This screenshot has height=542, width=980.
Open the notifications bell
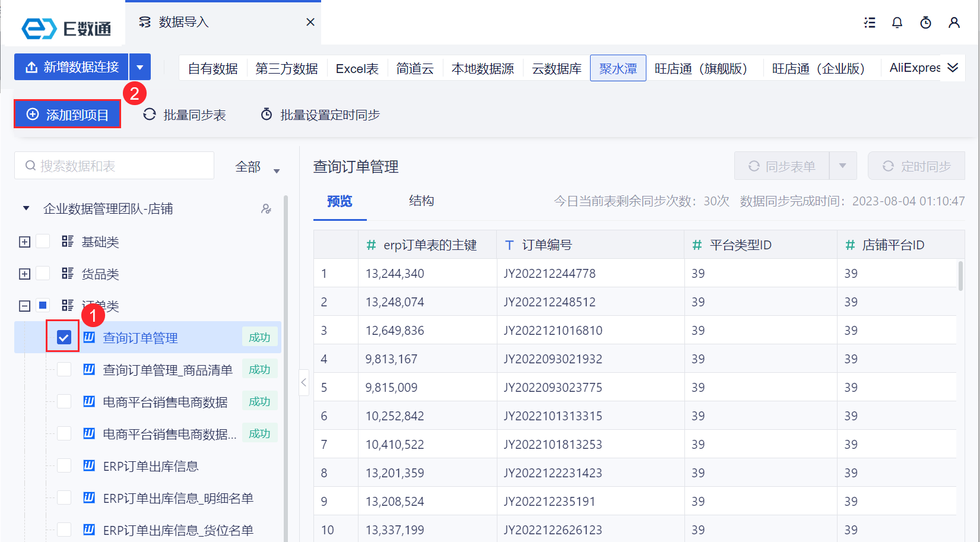pyautogui.click(x=897, y=23)
